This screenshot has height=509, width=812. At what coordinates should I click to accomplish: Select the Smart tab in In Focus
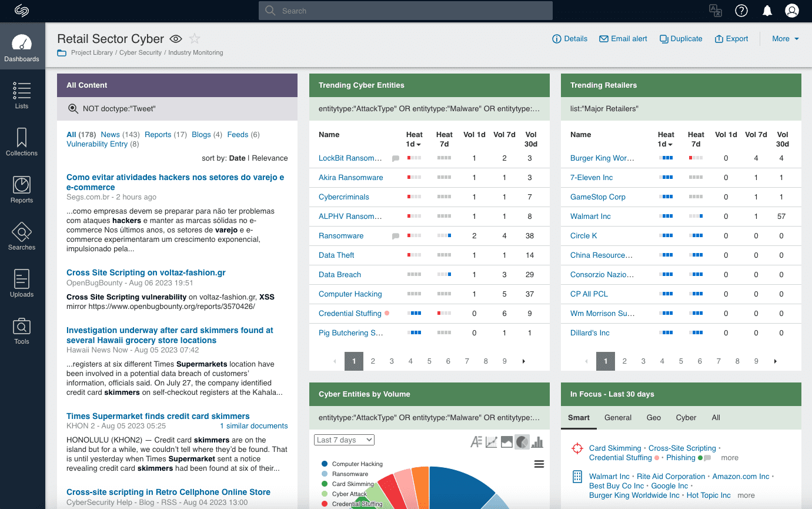tap(579, 417)
